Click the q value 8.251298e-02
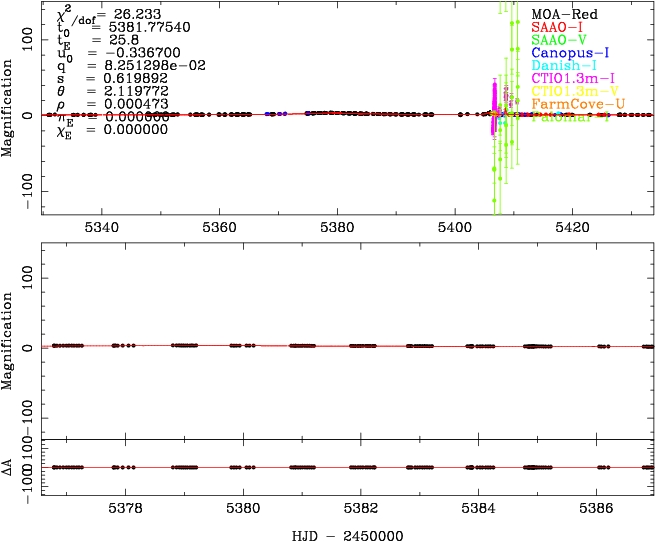Image resolution: width=655 pixels, height=542 pixels. [x=155, y=66]
